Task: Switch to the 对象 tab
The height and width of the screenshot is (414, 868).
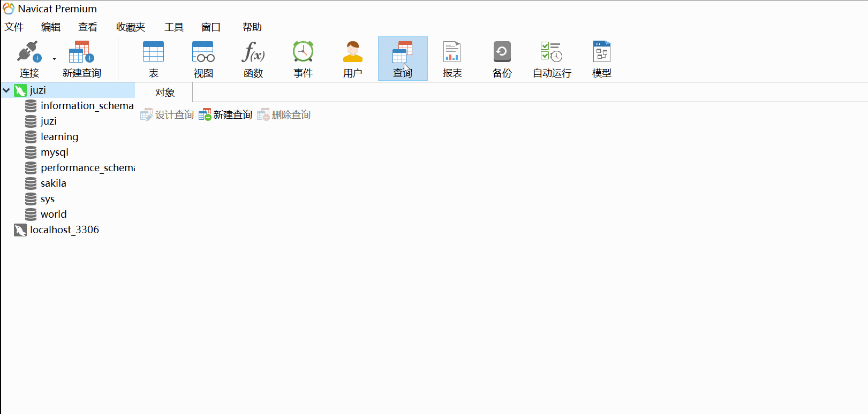Action: pyautogui.click(x=165, y=93)
